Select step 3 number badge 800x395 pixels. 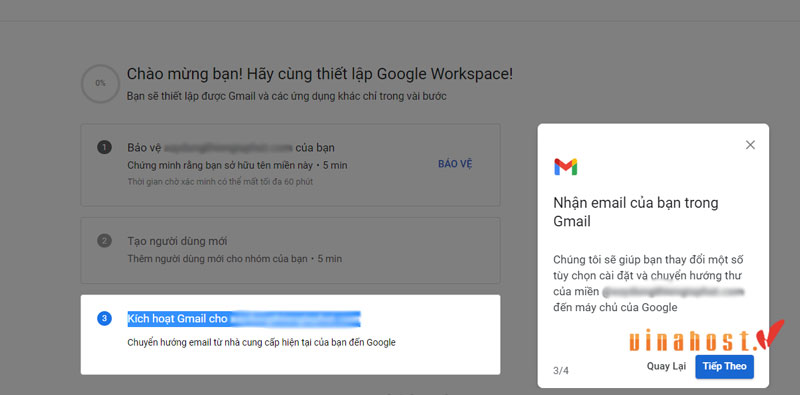104,319
